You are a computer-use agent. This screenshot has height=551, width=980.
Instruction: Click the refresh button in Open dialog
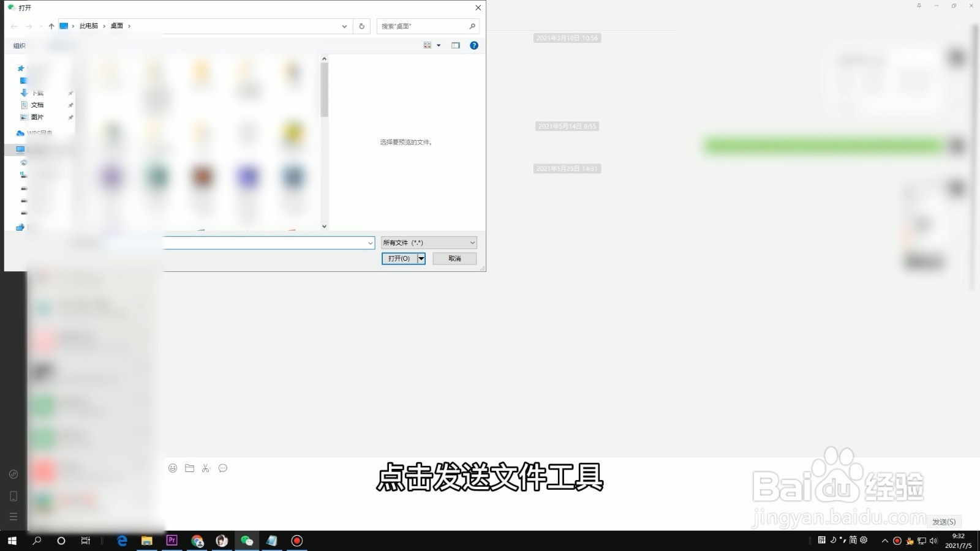coord(361,26)
